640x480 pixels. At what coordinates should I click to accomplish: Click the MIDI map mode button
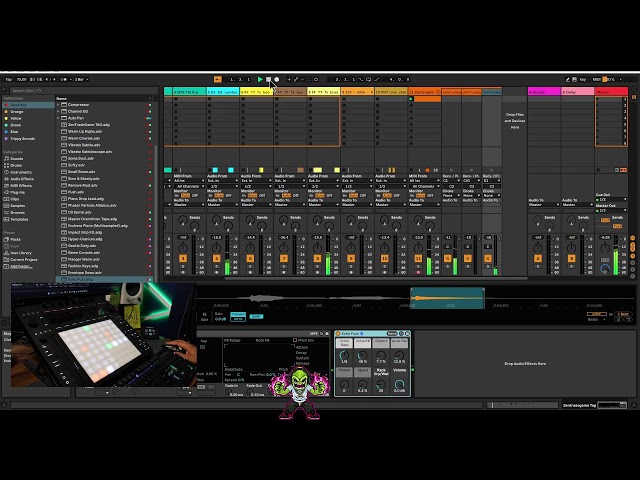(596, 80)
